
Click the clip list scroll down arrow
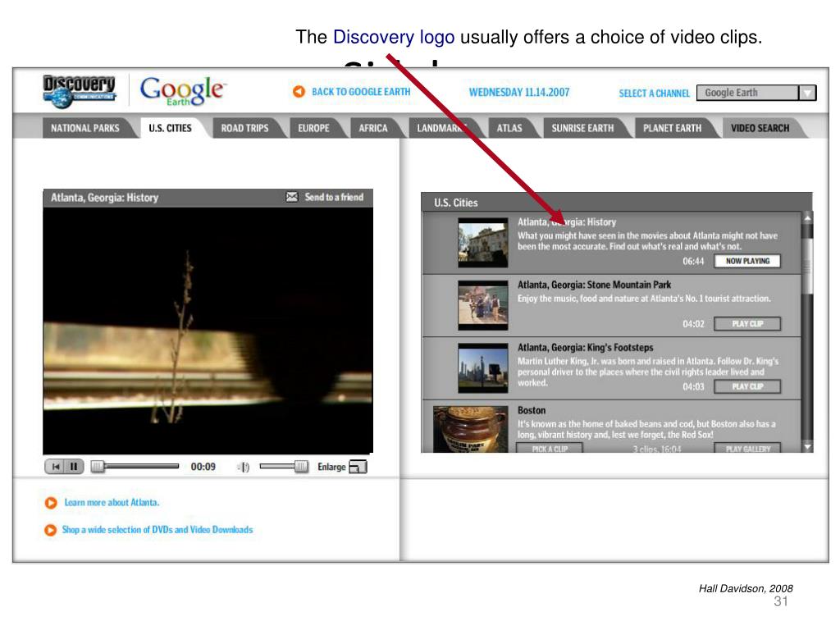point(807,446)
